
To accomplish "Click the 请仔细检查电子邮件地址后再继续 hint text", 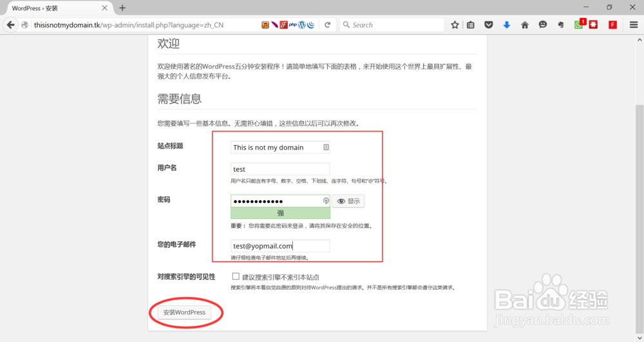I will 269,258.
